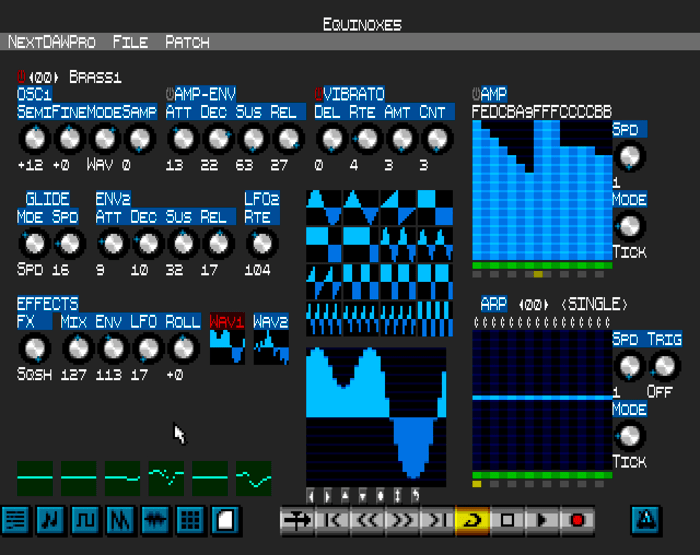Viewport: 700px width, 555px height.
Task: Click the LFO2 Rte knob showing 104
Action: coord(262,244)
